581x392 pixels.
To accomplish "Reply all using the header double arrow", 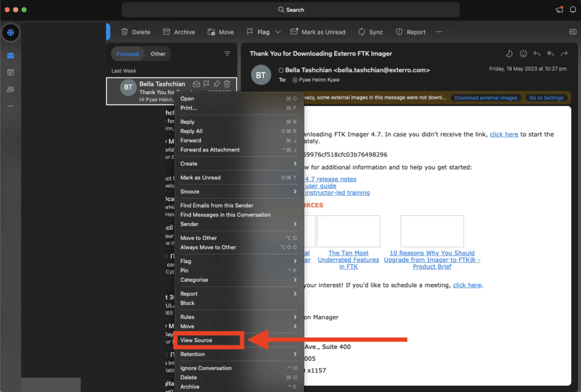I will (550, 54).
